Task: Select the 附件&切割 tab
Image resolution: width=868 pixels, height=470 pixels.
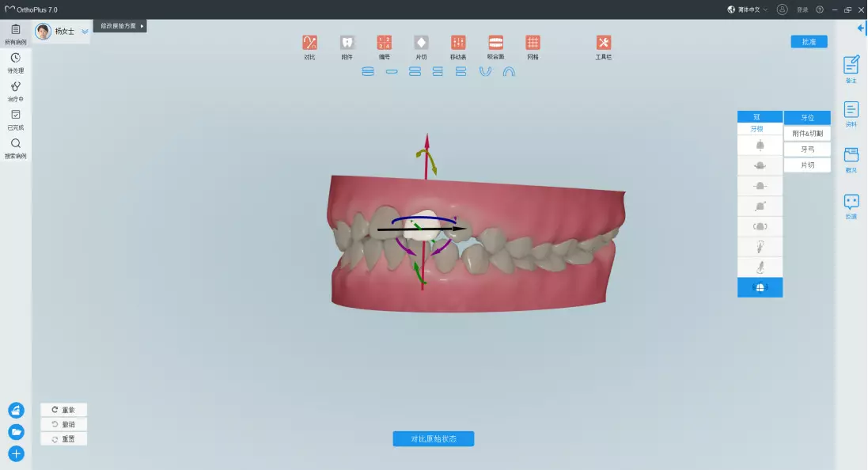Action: (807, 134)
